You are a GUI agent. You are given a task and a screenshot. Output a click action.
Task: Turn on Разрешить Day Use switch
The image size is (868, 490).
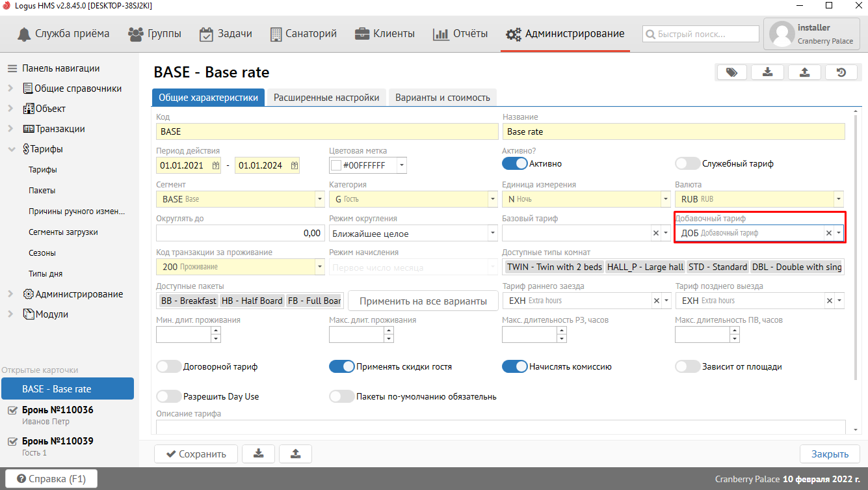point(168,396)
